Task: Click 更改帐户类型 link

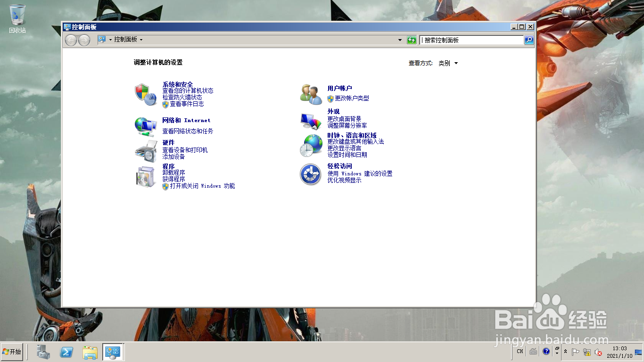Action: point(352,99)
